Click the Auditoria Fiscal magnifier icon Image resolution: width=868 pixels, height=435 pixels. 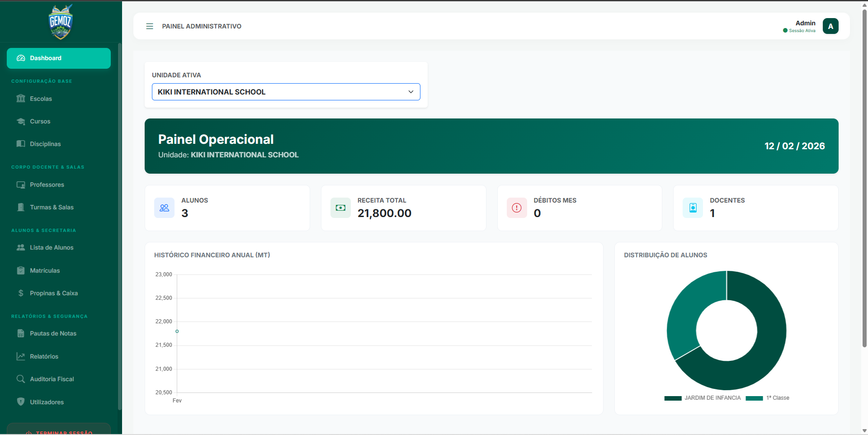click(x=21, y=379)
